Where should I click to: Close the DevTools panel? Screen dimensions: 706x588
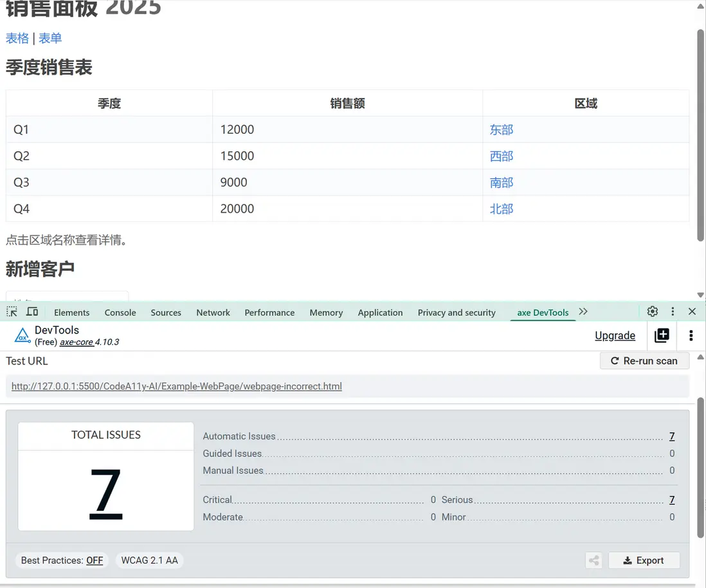(x=692, y=311)
